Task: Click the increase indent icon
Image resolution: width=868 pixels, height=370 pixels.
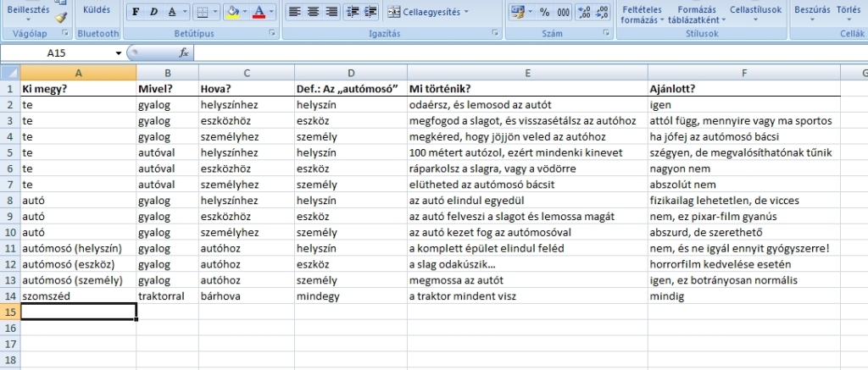Action: click(371, 12)
